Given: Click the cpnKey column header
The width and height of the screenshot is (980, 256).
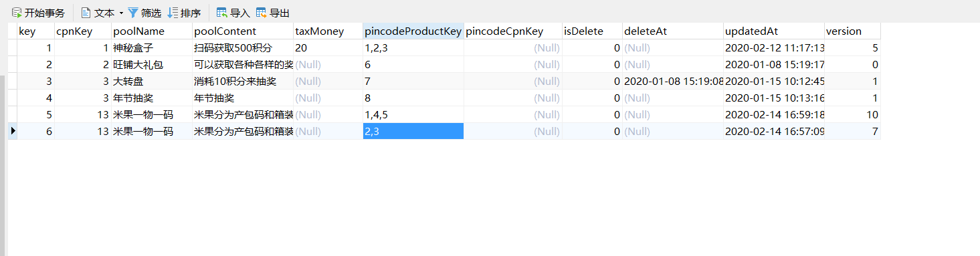Looking at the screenshot, I should [83, 31].
